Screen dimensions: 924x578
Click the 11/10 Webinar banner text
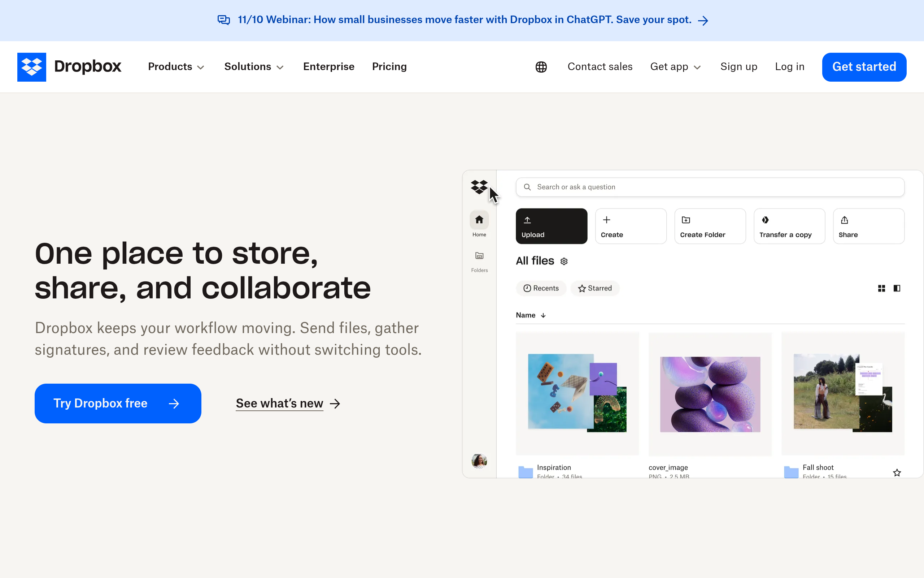[465, 20]
